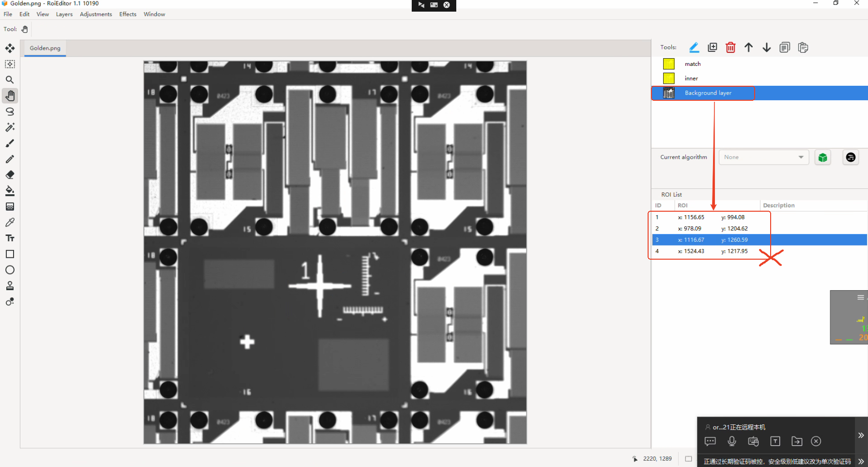This screenshot has height=467, width=868.
Task: Collapse remote panel with upper double chevron
Action: pyautogui.click(x=861, y=436)
